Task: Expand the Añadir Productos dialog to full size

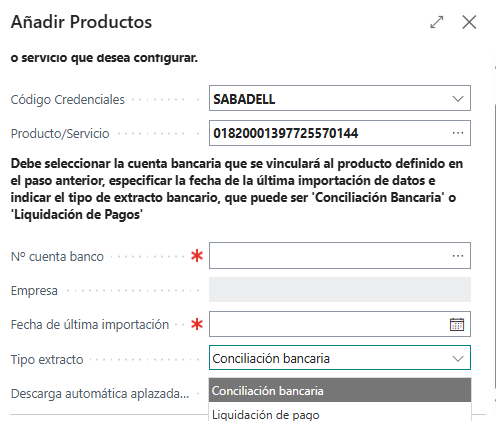Action: pos(437,22)
